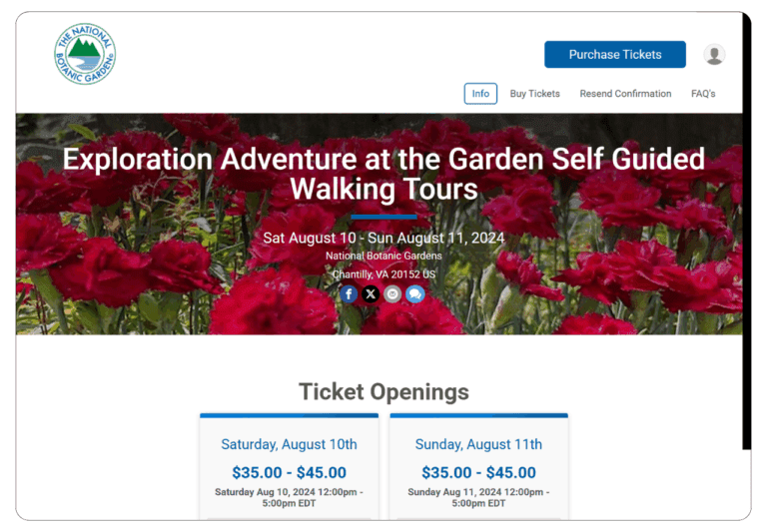Select the Sunday, August 11th ticket card
Screen dimensions: 767x532
point(478,445)
